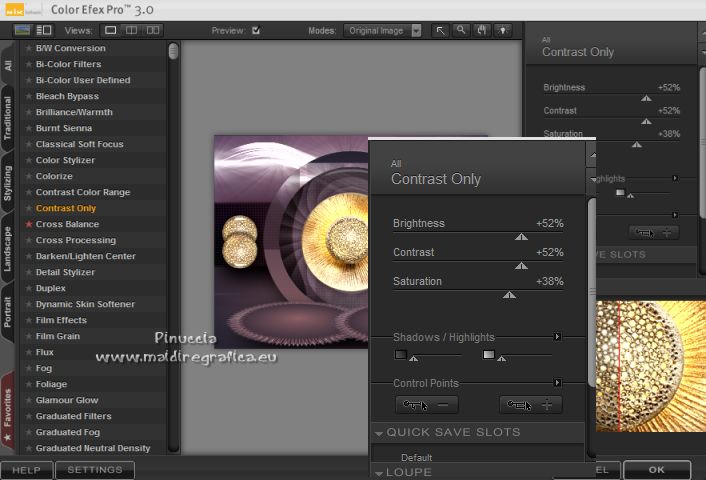Expand highlights arrow in background right panel
The image size is (706, 480).
pyautogui.click(x=675, y=178)
